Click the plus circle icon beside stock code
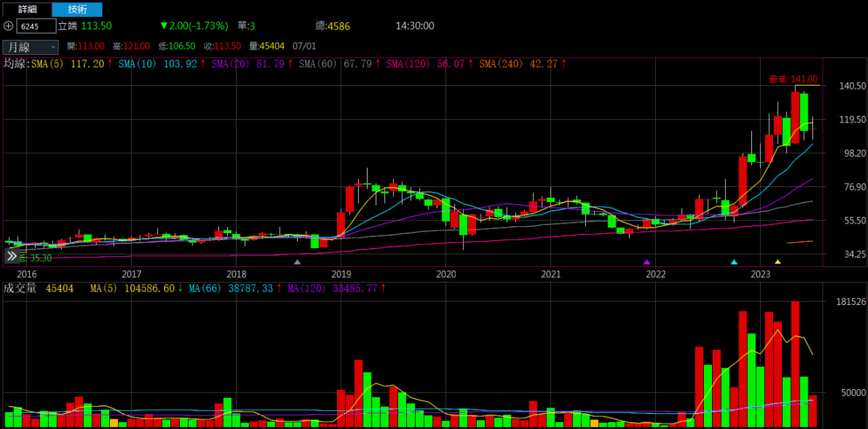The height and width of the screenshot is (429, 868). click(x=8, y=26)
